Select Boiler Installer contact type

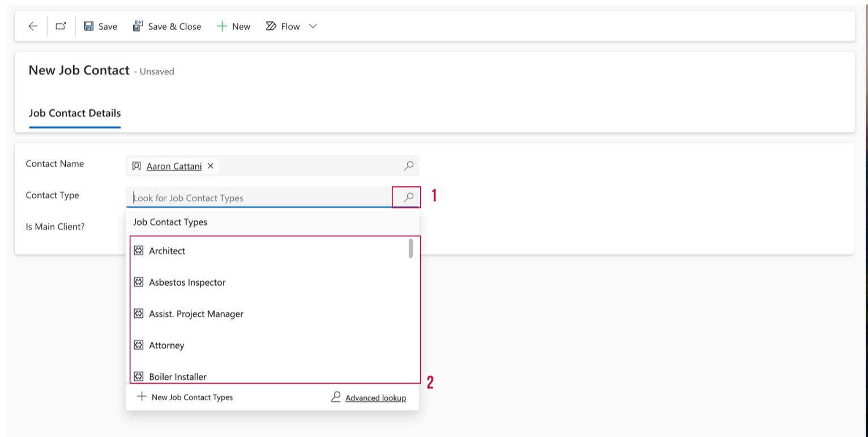pos(177,376)
